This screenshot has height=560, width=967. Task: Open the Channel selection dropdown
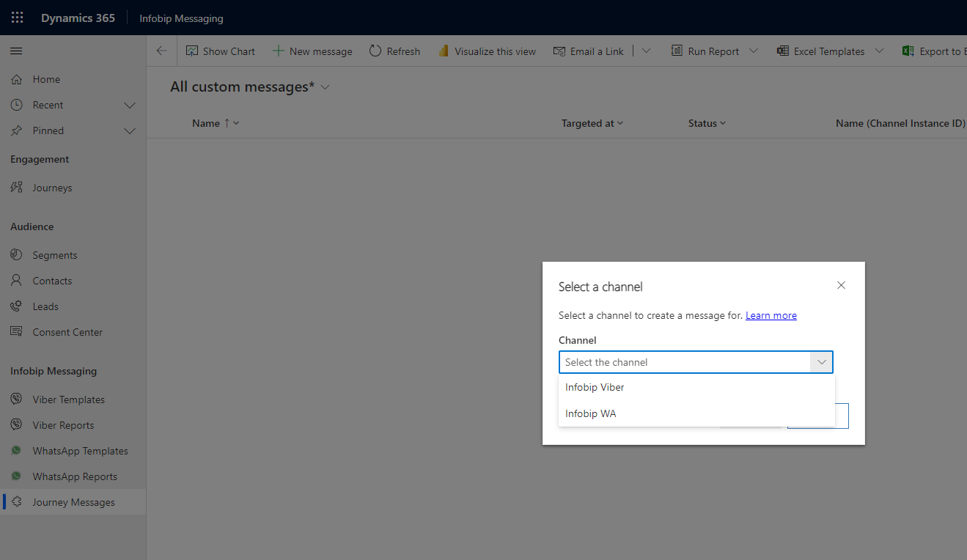coord(821,361)
